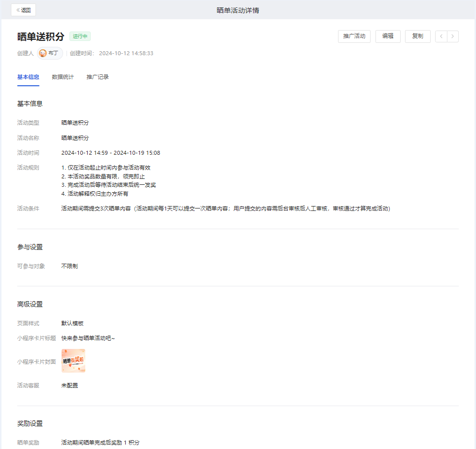Click the 编辑 edit button
The height and width of the screenshot is (449, 476).
(388, 36)
